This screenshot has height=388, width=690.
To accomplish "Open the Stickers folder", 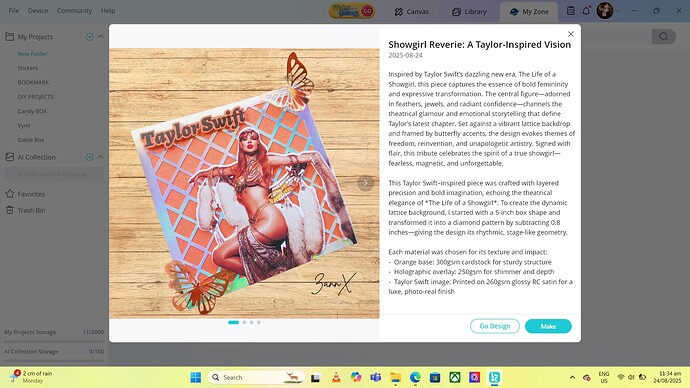I will 28,68.
